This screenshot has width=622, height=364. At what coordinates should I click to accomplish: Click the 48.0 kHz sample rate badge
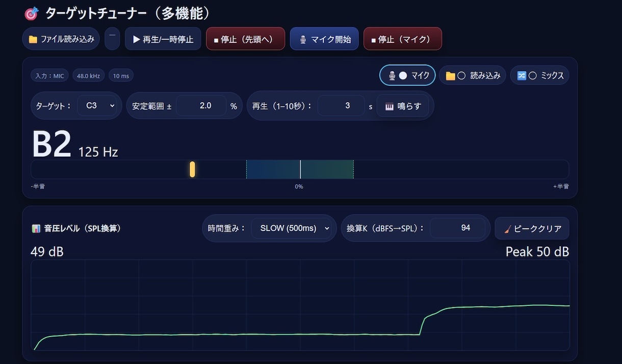[x=89, y=76]
